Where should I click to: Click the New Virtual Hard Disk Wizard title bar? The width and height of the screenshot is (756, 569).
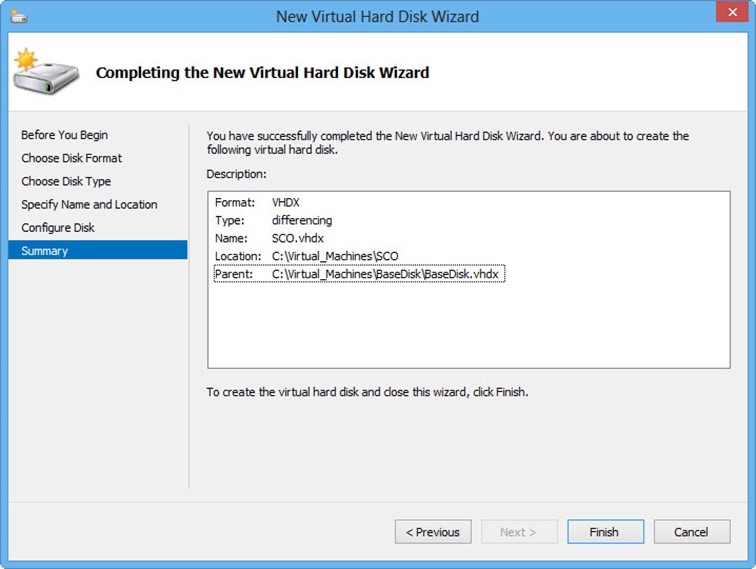coord(377,16)
